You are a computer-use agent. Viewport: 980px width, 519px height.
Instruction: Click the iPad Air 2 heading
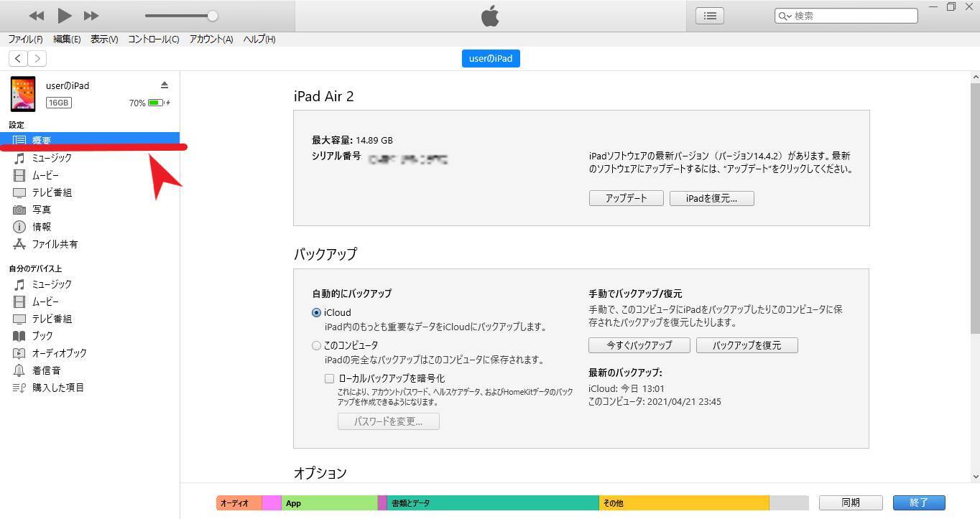click(x=323, y=96)
